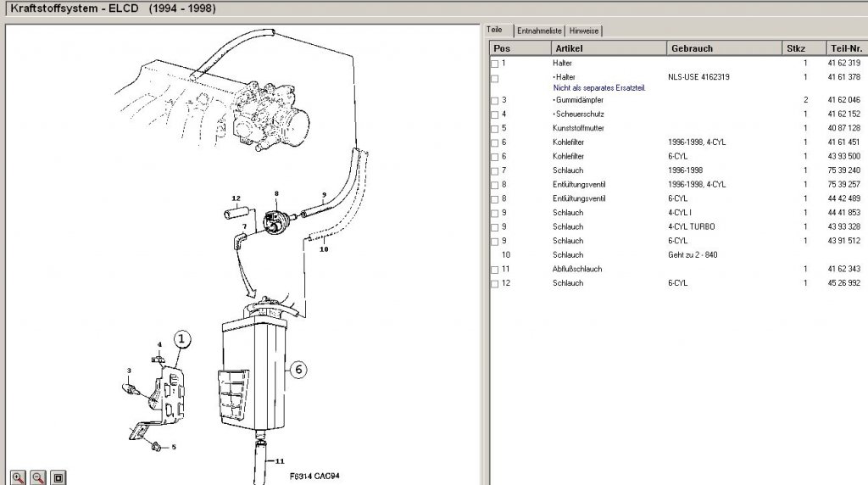Select circled callout 6 on the canister

click(298, 370)
